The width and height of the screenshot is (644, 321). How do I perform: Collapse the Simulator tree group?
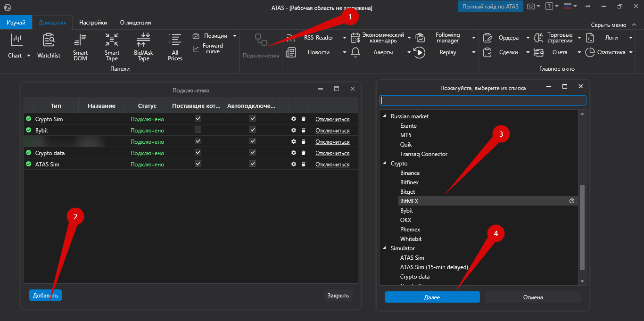tap(384, 248)
